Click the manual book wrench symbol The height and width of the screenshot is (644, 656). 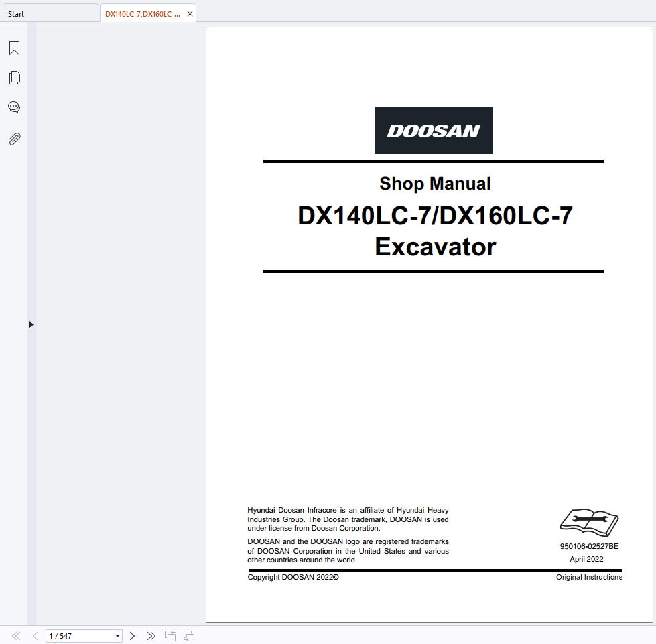(x=589, y=522)
